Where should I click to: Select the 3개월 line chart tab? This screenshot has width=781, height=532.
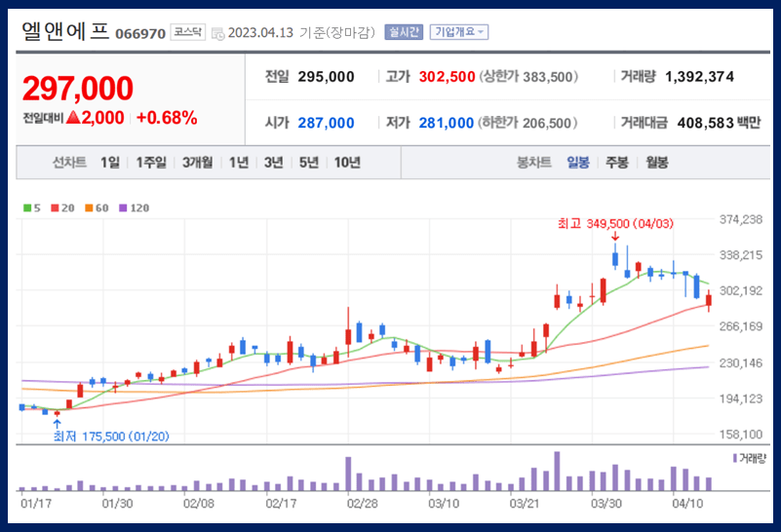click(197, 163)
